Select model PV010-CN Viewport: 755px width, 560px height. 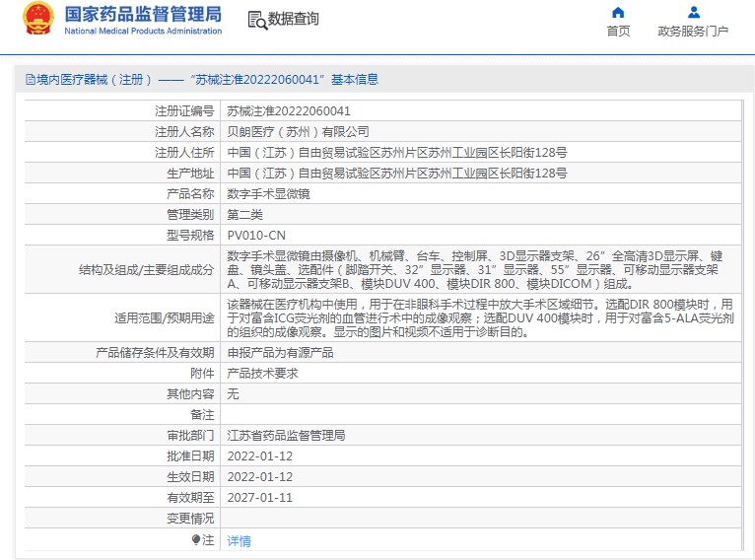[x=256, y=236]
